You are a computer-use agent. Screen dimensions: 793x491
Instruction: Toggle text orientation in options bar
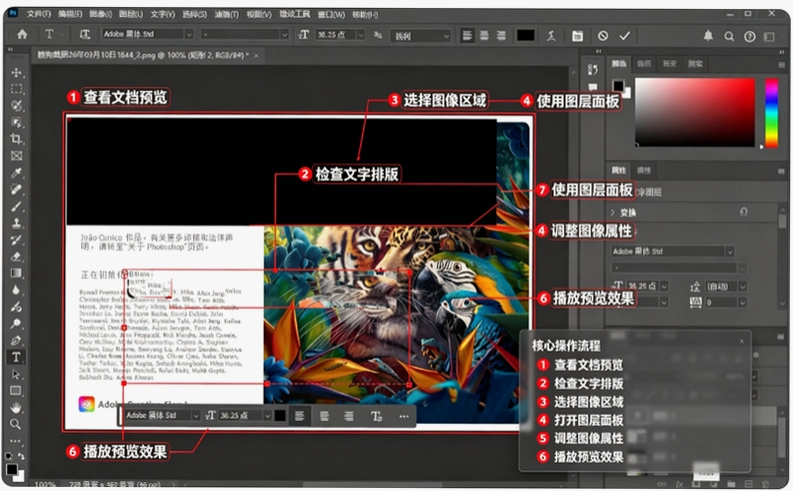click(84, 34)
